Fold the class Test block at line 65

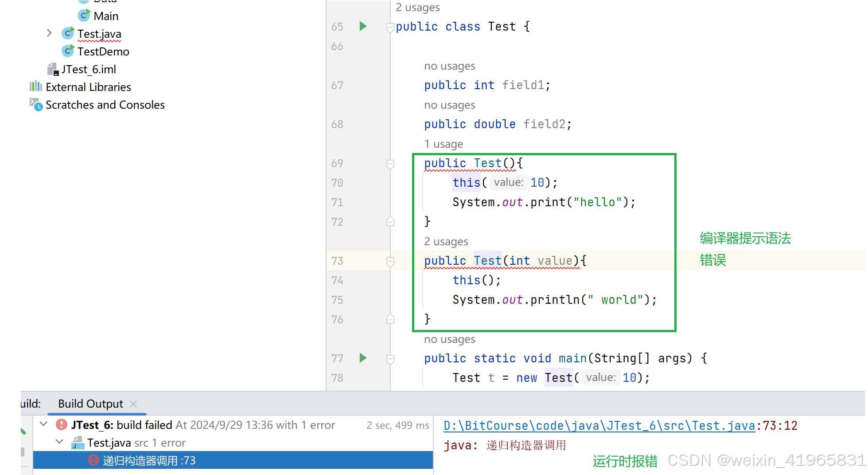pyautogui.click(x=390, y=27)
